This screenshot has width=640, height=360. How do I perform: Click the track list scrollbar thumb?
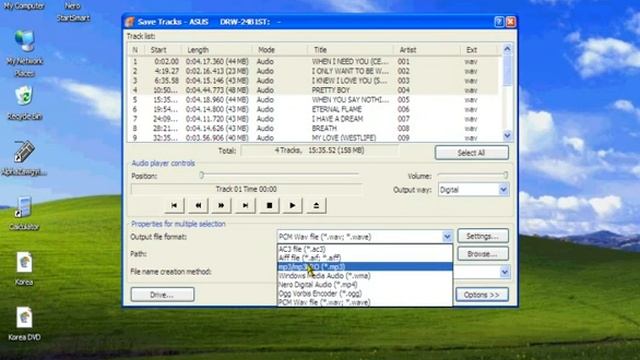pyautogui.click(x=507, y=71)
